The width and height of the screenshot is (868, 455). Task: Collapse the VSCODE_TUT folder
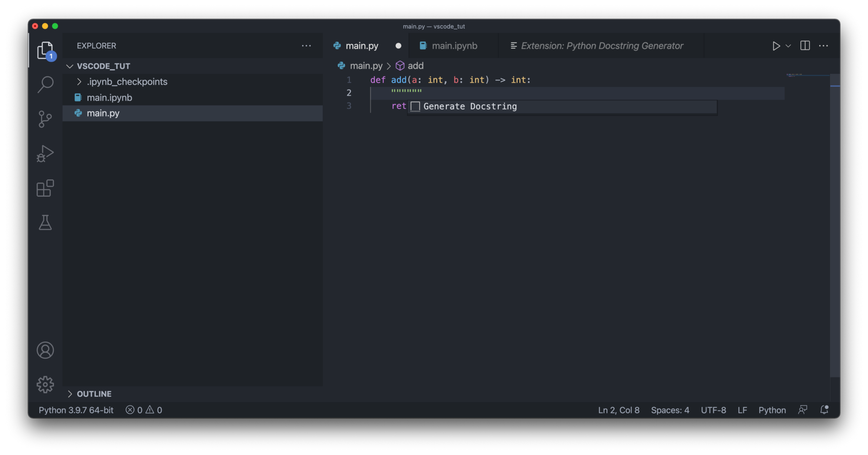click(x=70, y=66)
